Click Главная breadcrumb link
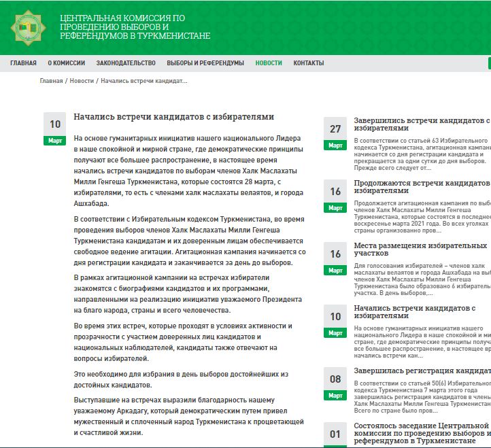 click(52, 81)
